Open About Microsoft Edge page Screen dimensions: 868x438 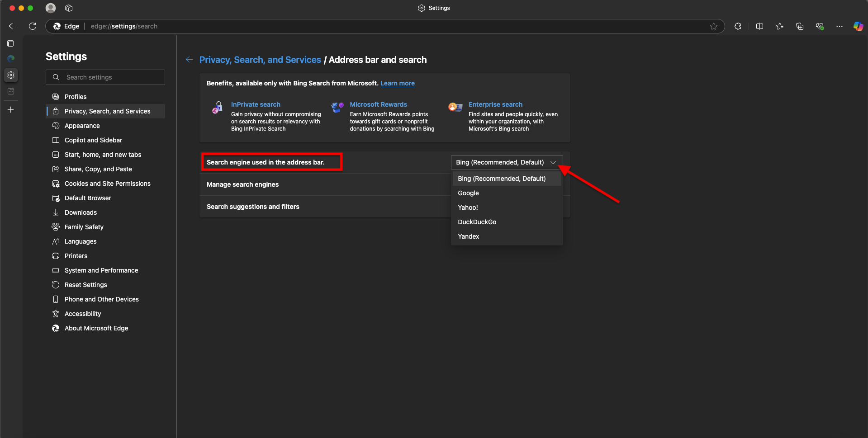pos(105,328)
